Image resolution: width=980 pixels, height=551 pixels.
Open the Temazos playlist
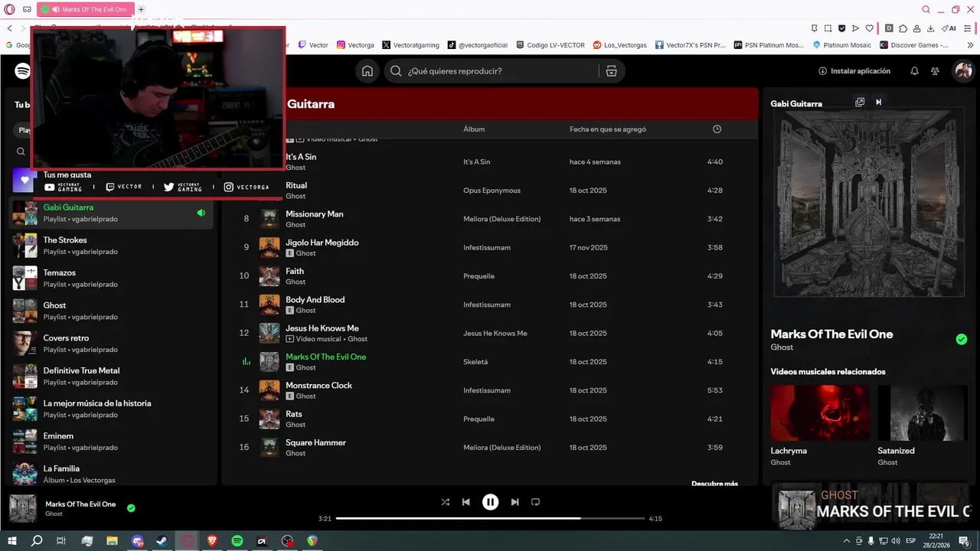[x=113, y=279]
